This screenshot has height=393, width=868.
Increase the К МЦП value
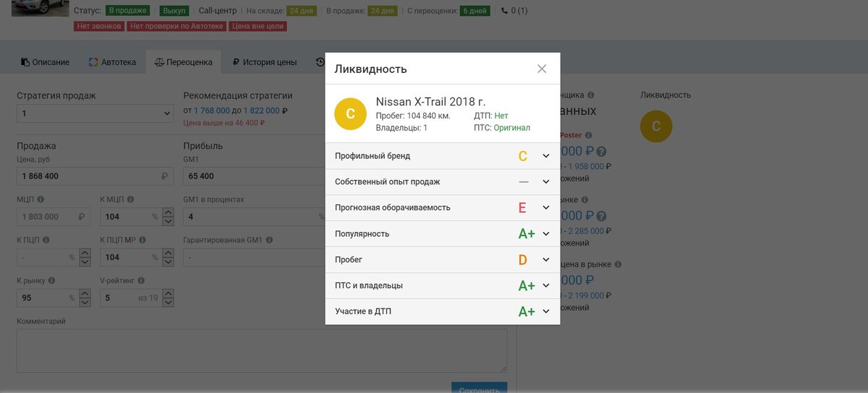168,212
